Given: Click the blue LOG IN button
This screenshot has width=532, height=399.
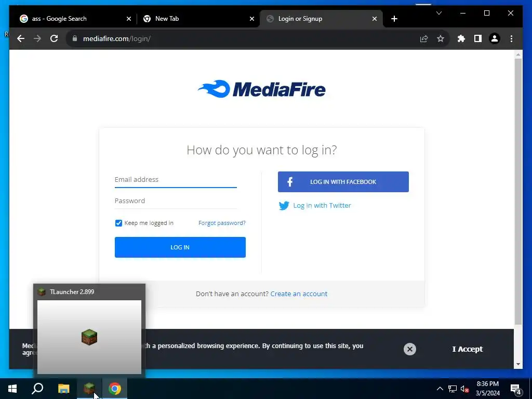Looking at the screenshot, I should click(180, 247).
